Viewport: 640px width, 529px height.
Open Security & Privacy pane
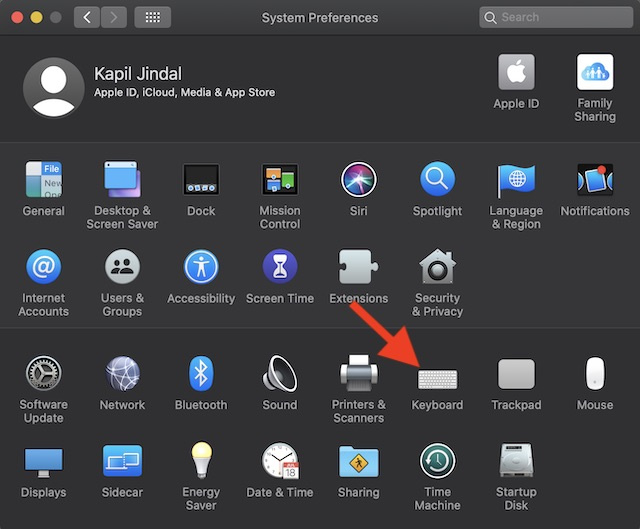pyautogui.click(x=437, y=268)
